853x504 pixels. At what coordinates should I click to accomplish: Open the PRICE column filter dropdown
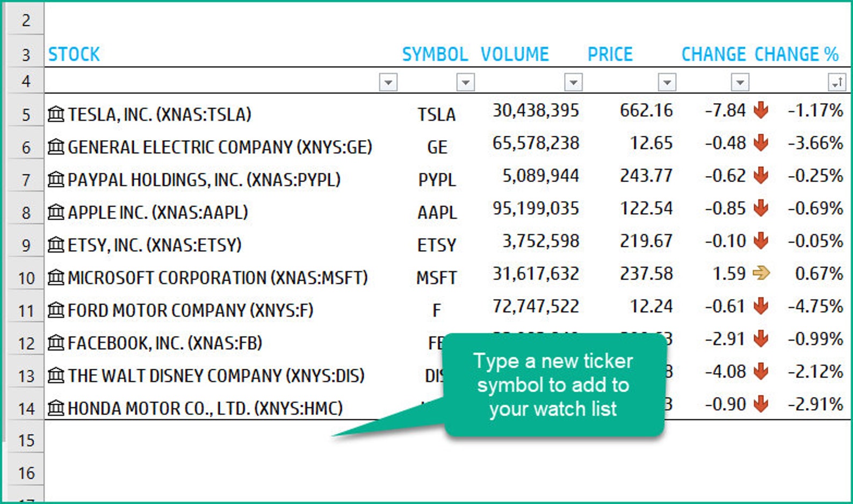point(667,82)
